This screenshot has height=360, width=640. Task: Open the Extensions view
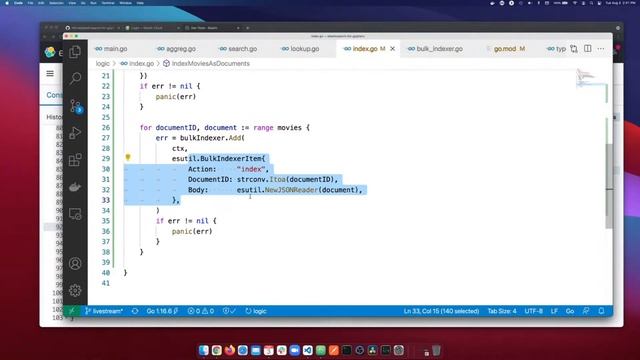(x=75, y=160)
